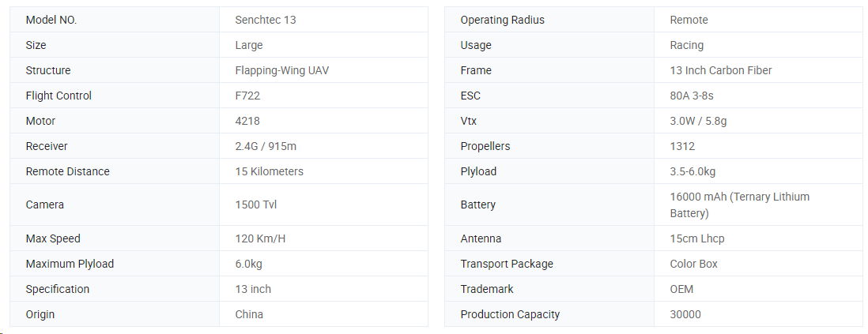The height and width of the screenshot is (334, 868).
Task: Click the 120 Km/H max speed
Action: pyautogui.click(x=260, y=239)
